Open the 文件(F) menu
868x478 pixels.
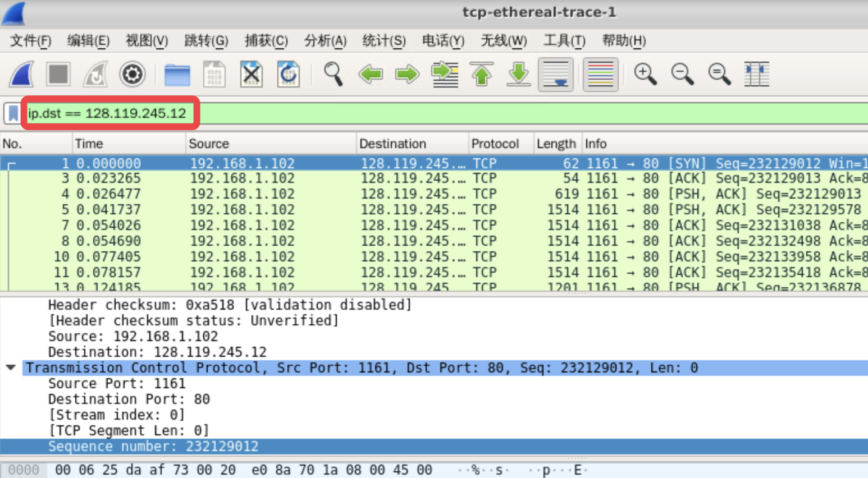pos(31,41)
